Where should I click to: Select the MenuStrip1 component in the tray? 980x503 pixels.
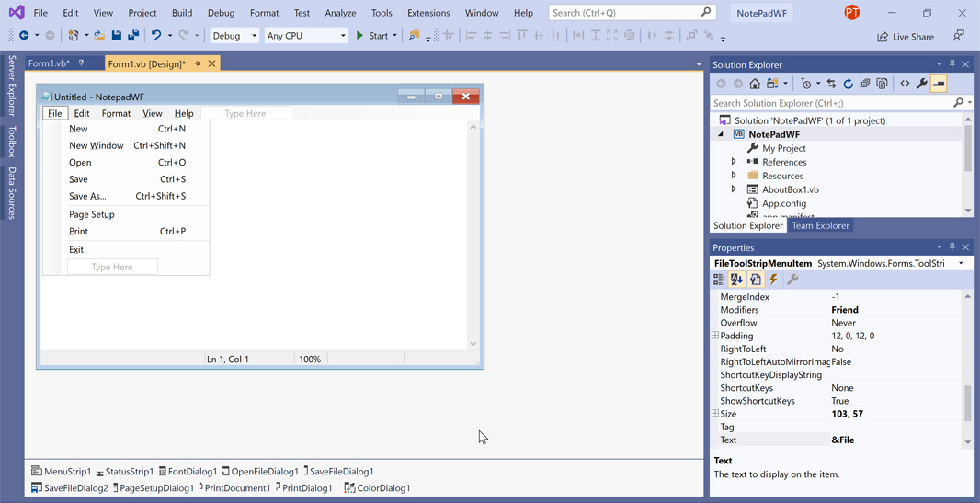pos(61,472)
